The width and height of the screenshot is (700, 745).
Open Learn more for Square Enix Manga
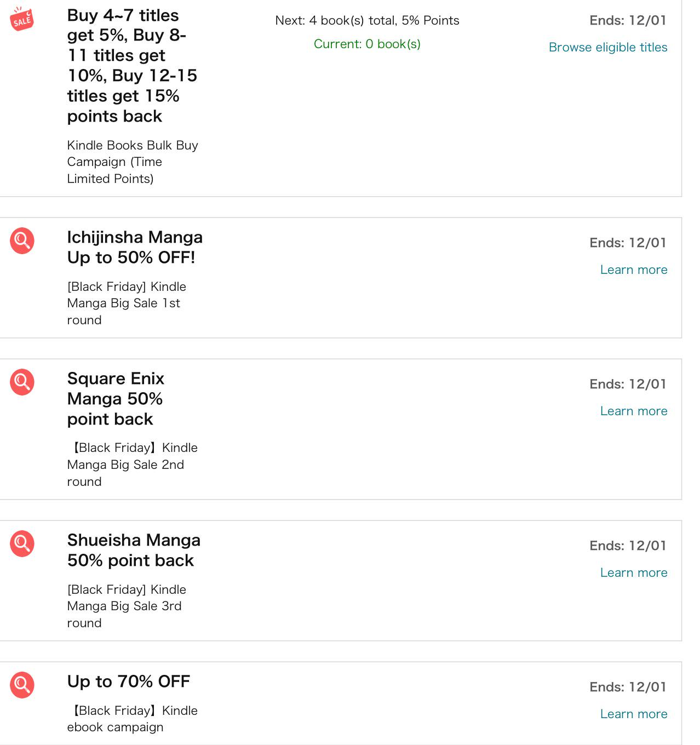click(x=634, y=411)
